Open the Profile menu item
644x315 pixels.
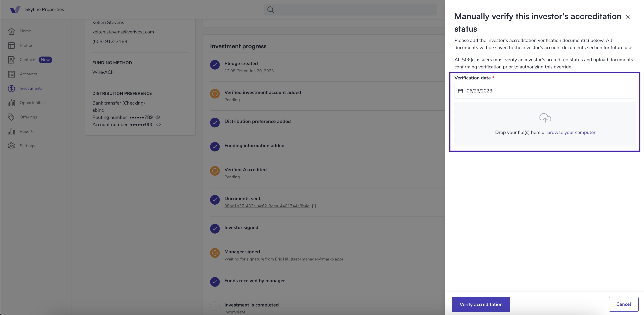(x=26, y=45)
